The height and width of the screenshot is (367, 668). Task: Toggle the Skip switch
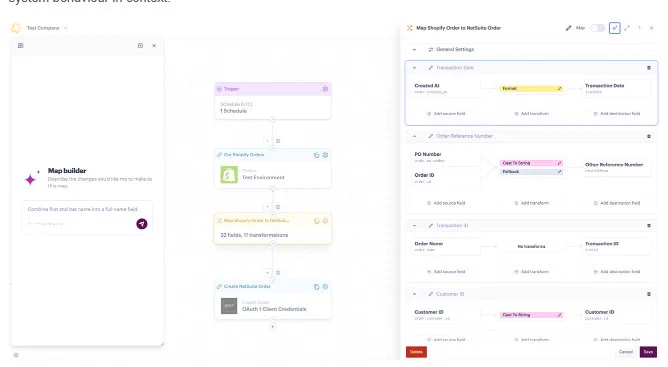point(597,28)
